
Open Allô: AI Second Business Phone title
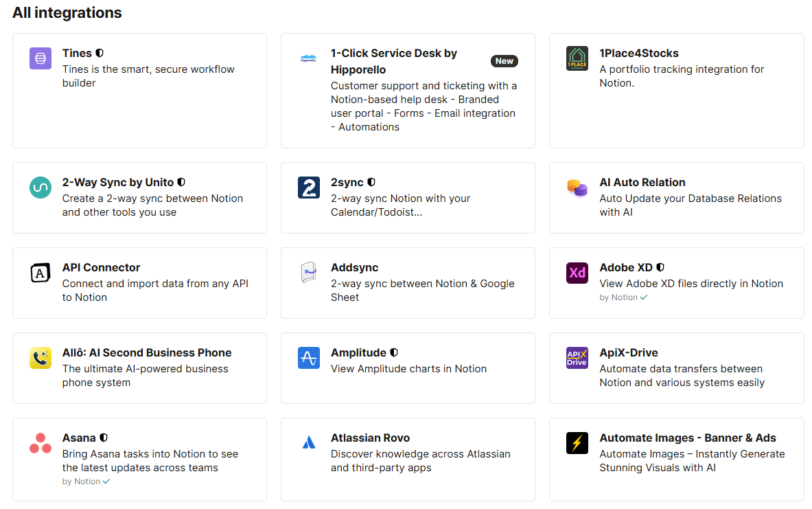[x=147, y=352]
